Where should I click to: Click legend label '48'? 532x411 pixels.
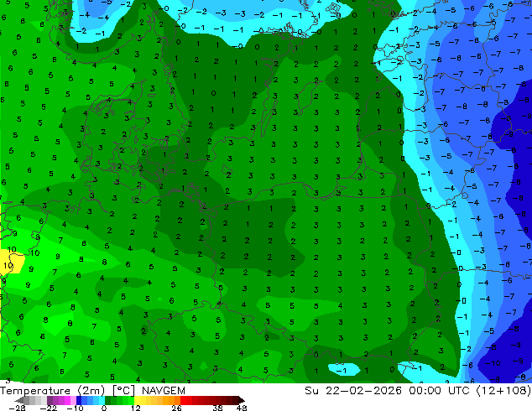coord(242,408)
